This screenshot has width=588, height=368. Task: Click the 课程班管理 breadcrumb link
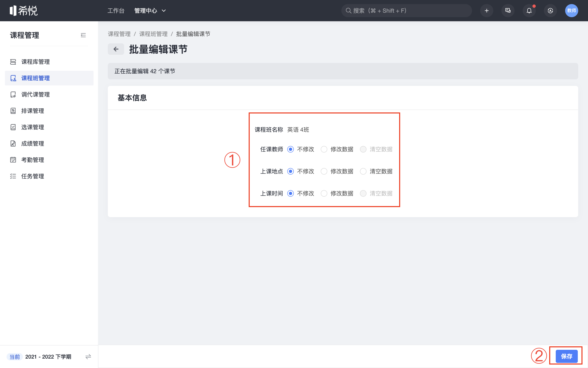click(153, 34)
